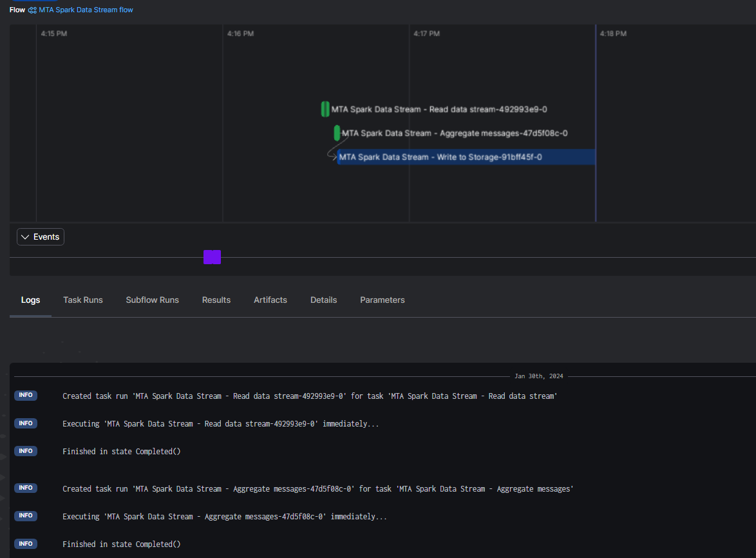Open the Artifacts tab
The width and height of the screenshot is (756, 558).
(270, 300)
